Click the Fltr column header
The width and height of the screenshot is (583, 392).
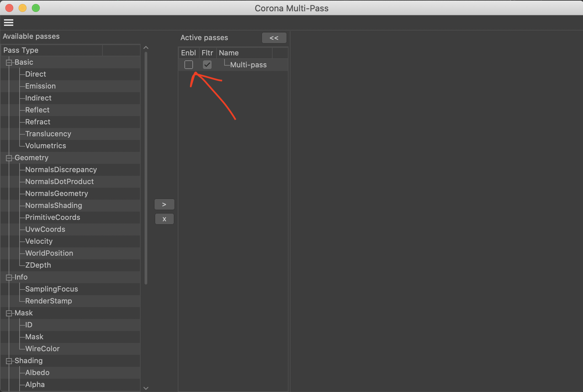click(207, 53)
